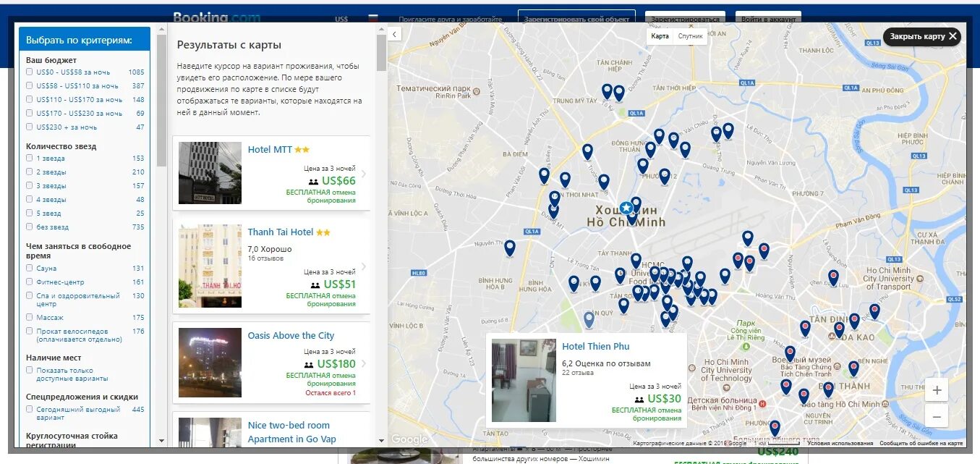Click Thanh Tai rating 7,0 Хорошо
The image size is (980, 464).
point(270,249)
